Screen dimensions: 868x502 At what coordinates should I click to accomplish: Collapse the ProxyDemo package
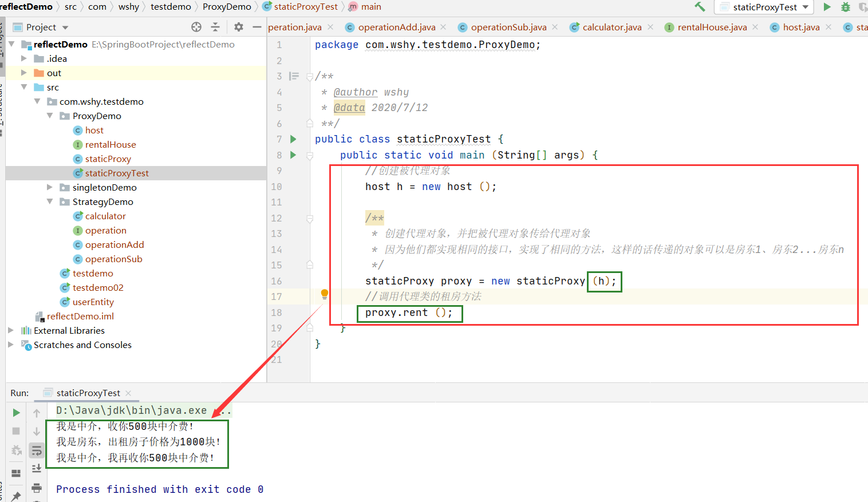pos(50,116)
